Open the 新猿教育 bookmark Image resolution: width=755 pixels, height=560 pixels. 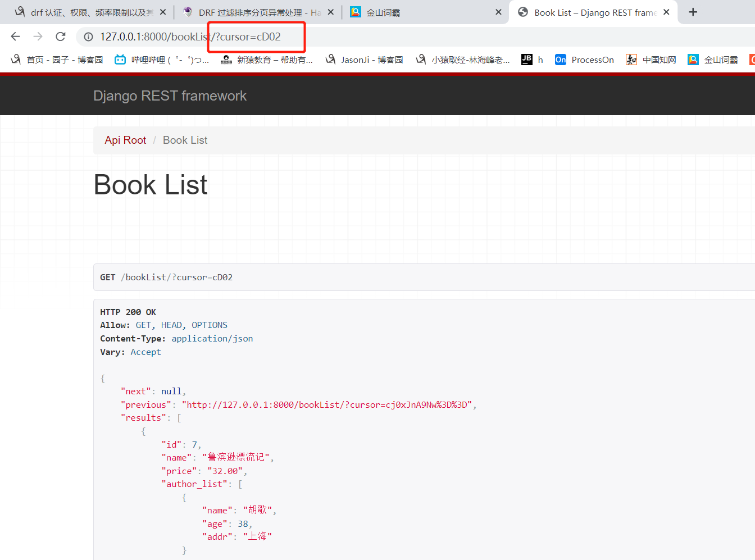(x=267, y=60)
